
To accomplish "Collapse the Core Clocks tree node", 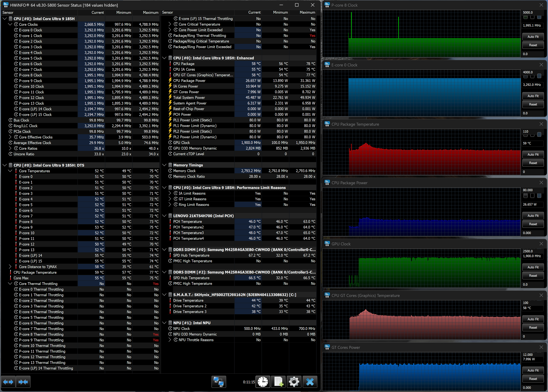I will [x=10, y=24].
